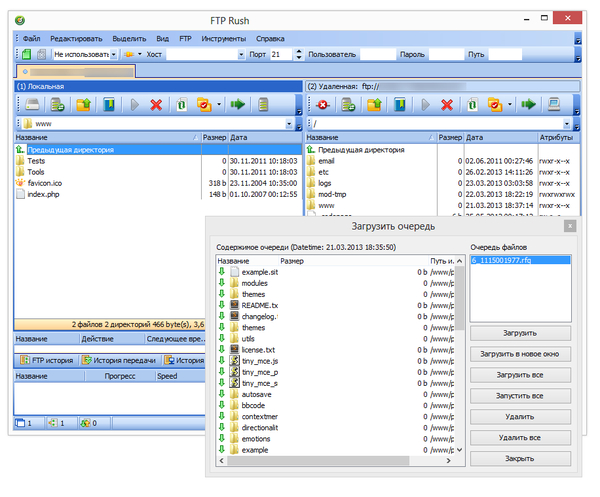This screenshot has height=497, width=600.
Task: Click 'Загрузить в новое окно' button
Action: click(x=520, y=354)
